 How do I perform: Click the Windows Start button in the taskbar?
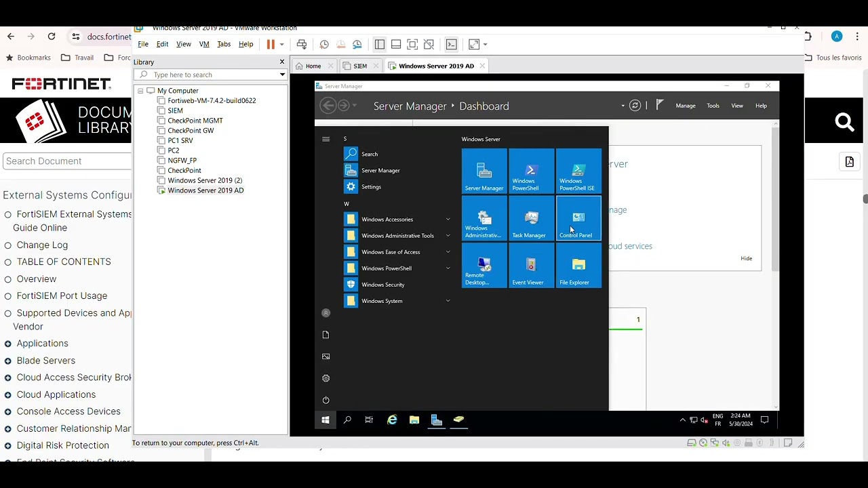tap(325, 420)
